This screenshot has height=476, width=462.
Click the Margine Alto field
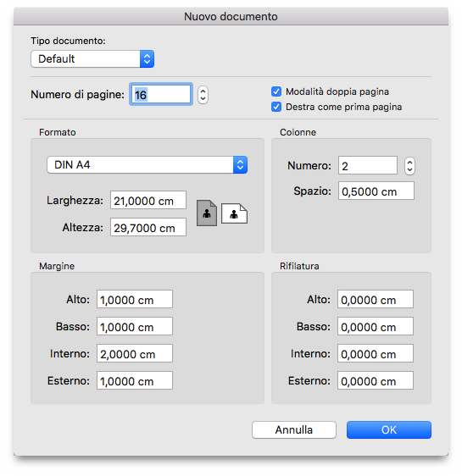[135, 299]
